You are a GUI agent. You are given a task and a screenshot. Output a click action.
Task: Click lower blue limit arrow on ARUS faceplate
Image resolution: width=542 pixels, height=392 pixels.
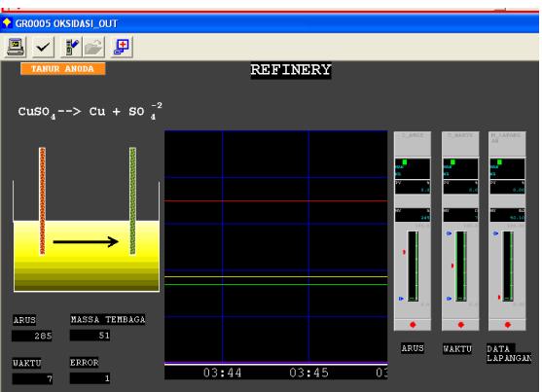(x=401, y=299)
